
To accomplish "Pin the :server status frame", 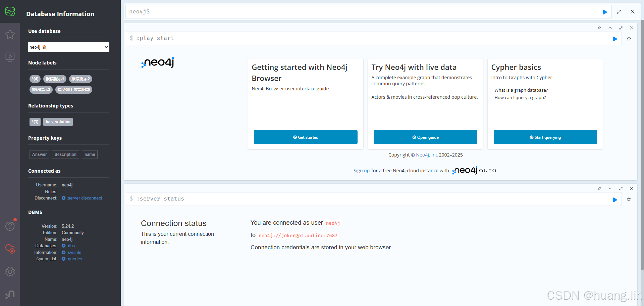I will (x=599, y=188).
